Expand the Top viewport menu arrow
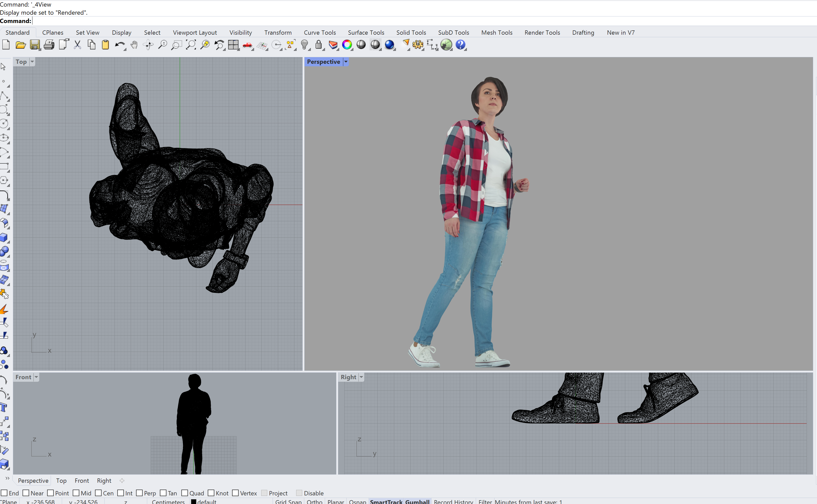Image resolution: width=817 pixels, height=504 pixels. point(32,62)
